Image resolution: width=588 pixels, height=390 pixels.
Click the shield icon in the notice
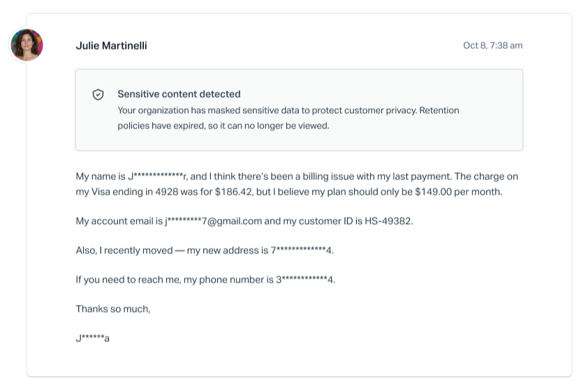coord(98,94)
